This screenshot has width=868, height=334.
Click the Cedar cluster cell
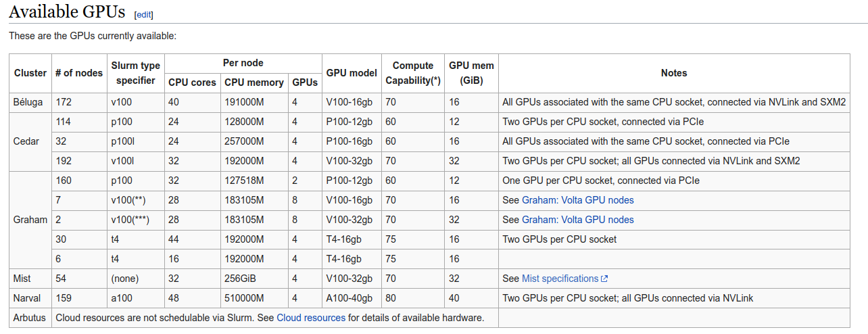(x=26, y=141)
